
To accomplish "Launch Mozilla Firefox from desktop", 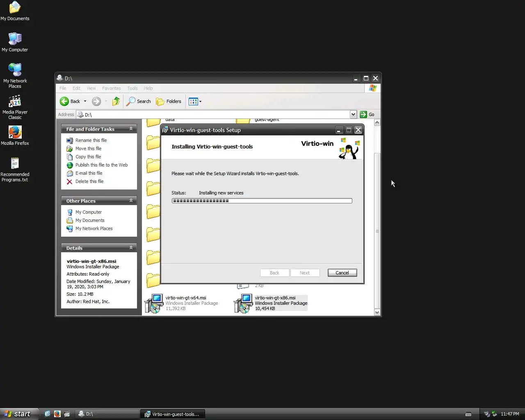I will point(15,136).
